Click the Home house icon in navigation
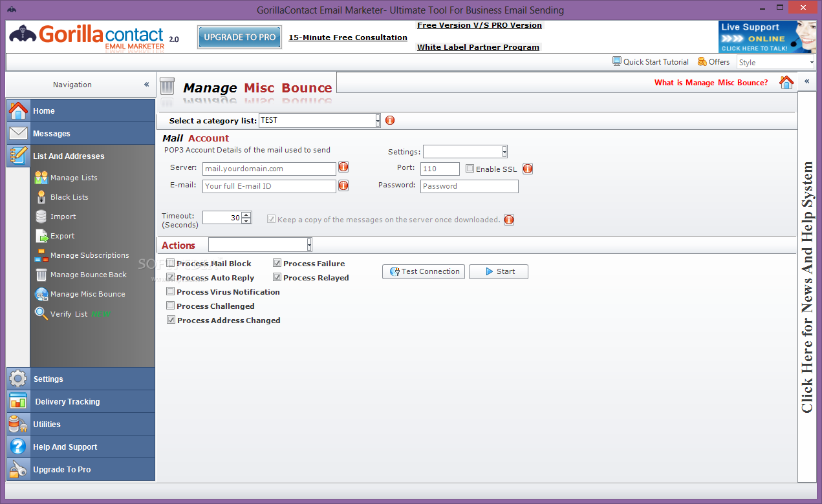 tap(18, 110)
